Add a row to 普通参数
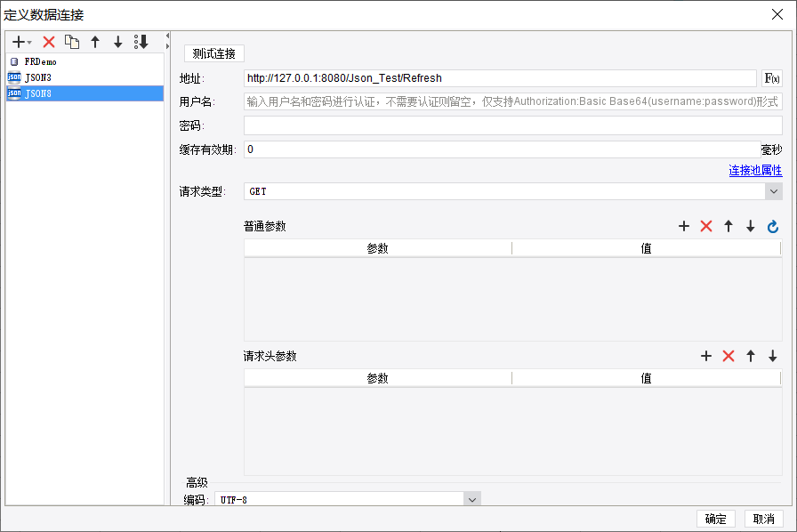 tap(684, 226)
